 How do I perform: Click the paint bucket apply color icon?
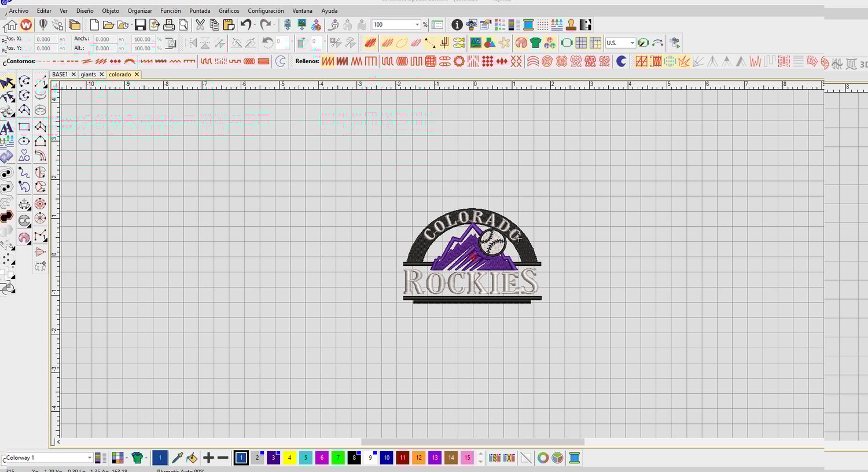tap(192, 458)
